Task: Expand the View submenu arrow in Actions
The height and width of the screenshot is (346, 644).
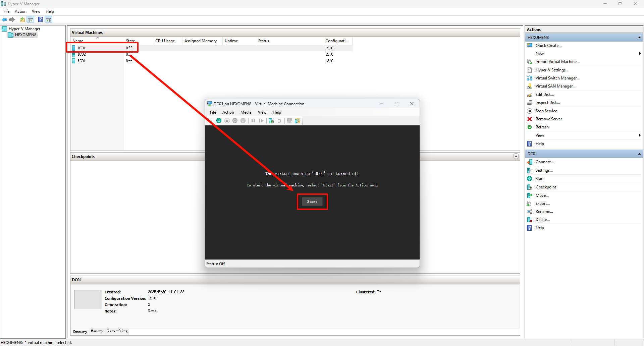Action: (640, 135)
